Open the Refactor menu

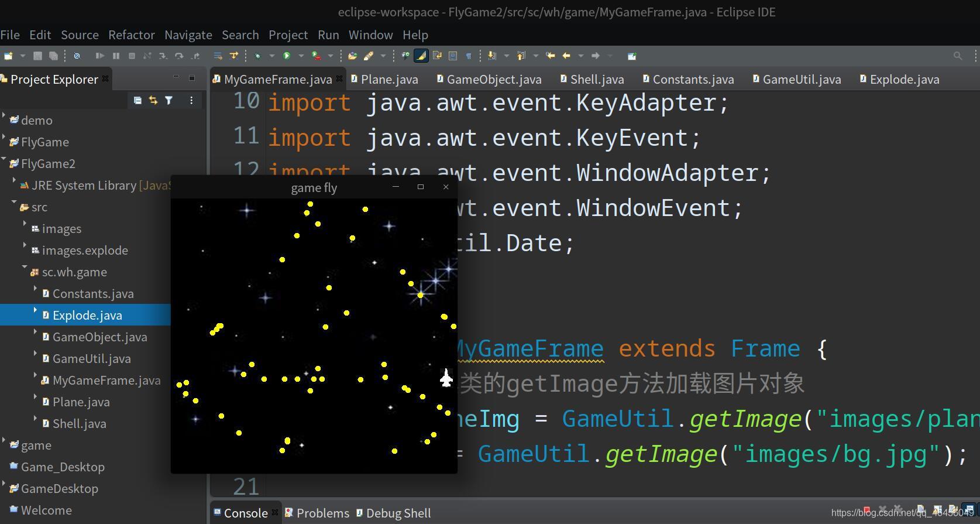click(x=132, y=35)
